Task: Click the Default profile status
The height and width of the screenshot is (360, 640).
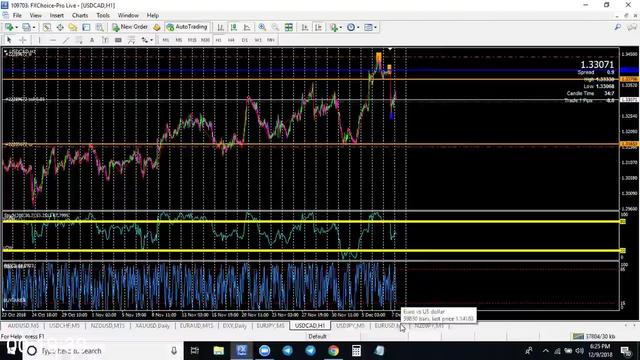Action: click(x=317, y=336)
